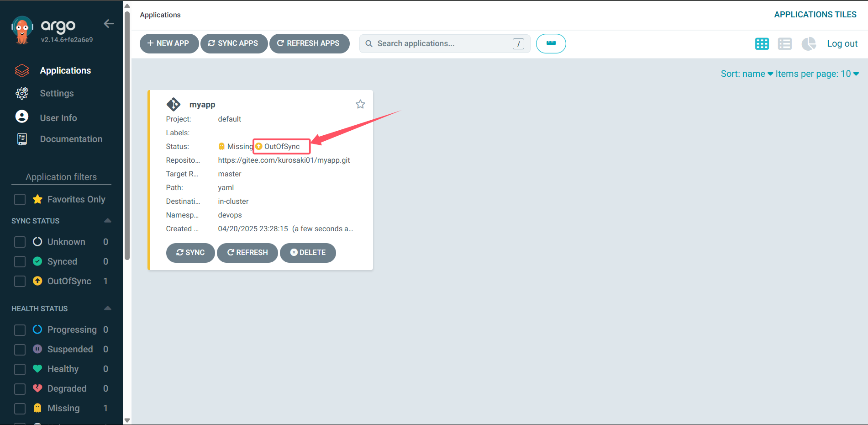Click the Settings gear icon
Image resolution: width=868 pixels, height=425 pixels.
(x=22, y=93)
